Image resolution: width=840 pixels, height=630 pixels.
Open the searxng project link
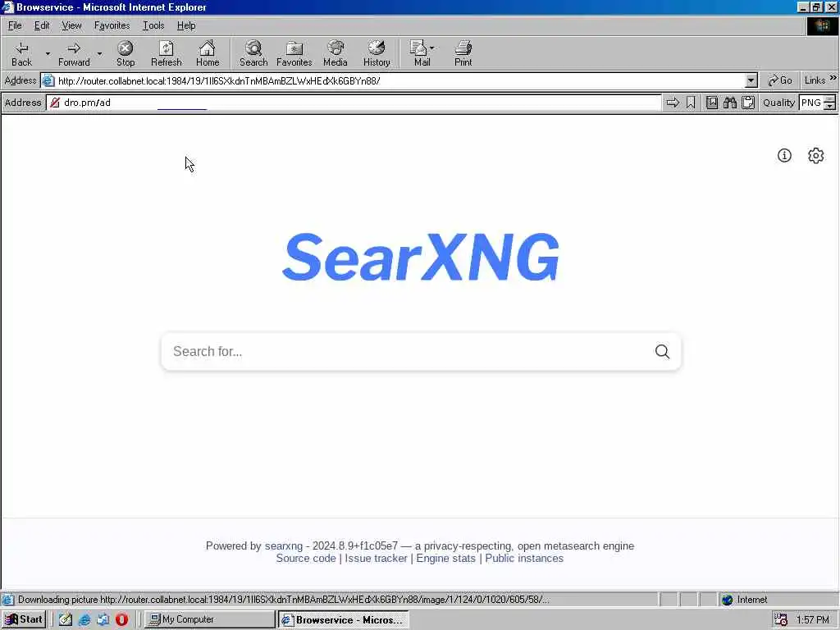283,546
